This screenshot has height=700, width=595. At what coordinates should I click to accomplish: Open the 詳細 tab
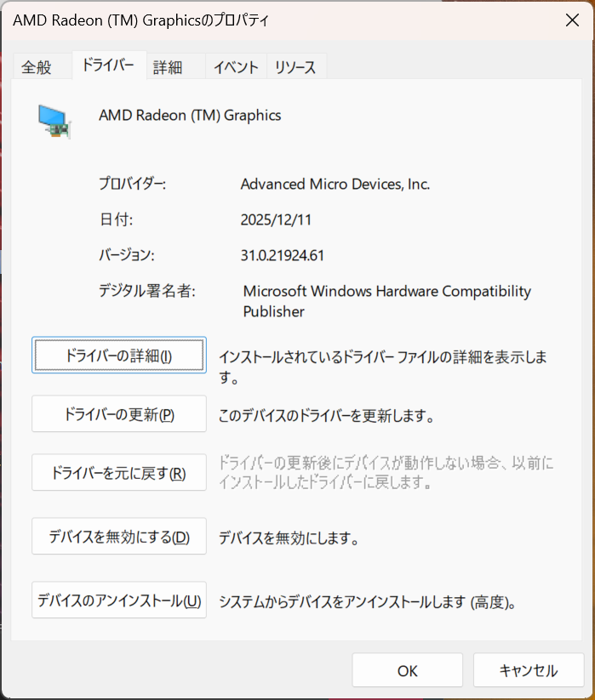point(168,67)
